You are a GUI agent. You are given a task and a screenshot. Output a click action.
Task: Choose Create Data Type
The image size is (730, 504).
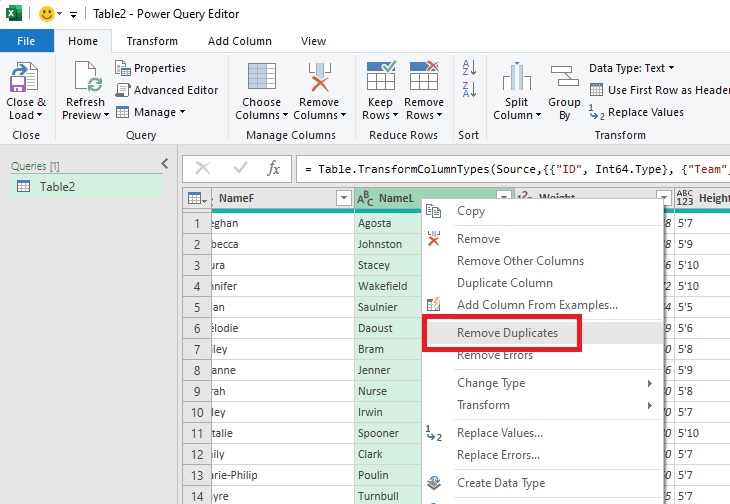pyautogui.click(x=543, y=483)
